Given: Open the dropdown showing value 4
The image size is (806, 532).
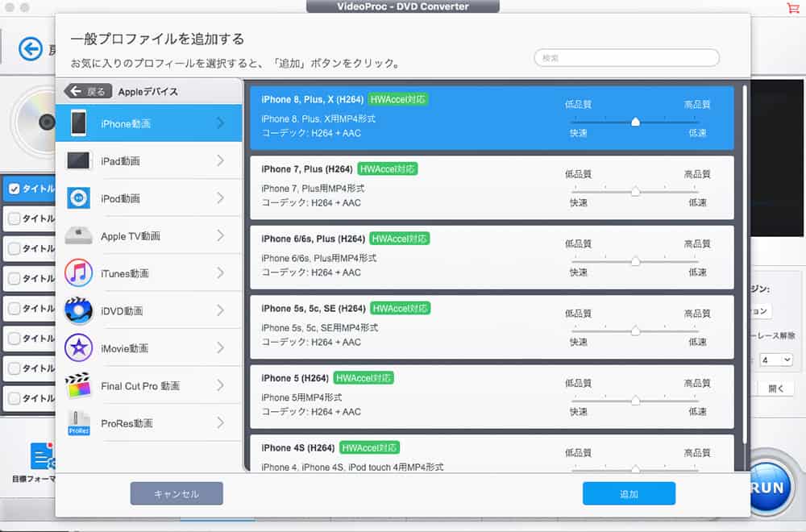Looking at the screenshot, I should click(775, 360).
